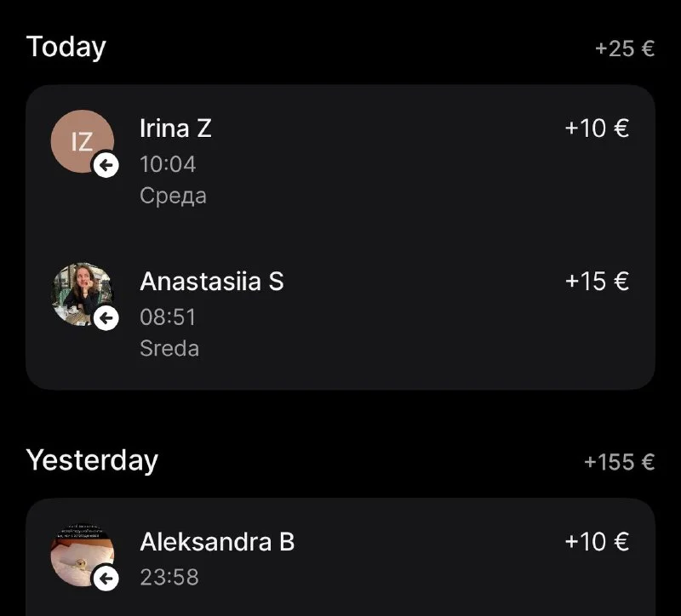The width and height of the screenshot is (681, 616).
Task: Open Aleksandra B's profile picture
Action: [x=81, y=555]
